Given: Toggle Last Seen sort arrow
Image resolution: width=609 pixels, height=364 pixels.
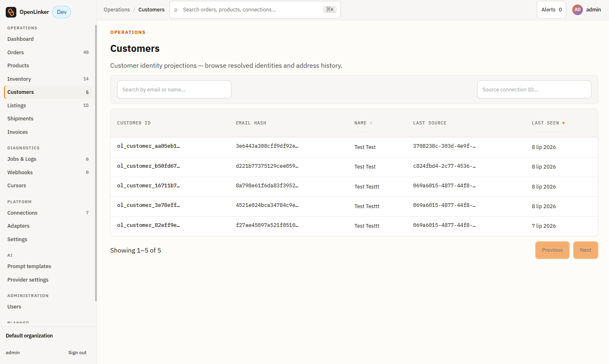Looking at the screenshot, I should [x=564, y=123].
